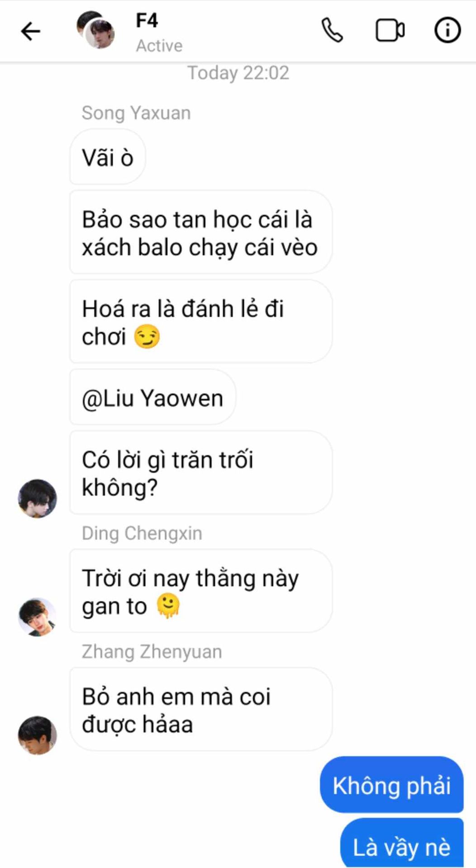Screen dimensions: 476x868
Task: Select the "Bỏ anh em mà coi" message
Action: coord(201,709)
